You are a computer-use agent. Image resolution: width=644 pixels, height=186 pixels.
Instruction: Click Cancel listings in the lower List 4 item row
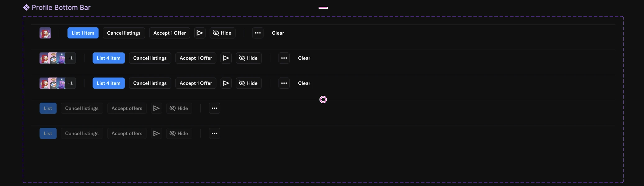(x=150, y=83)
